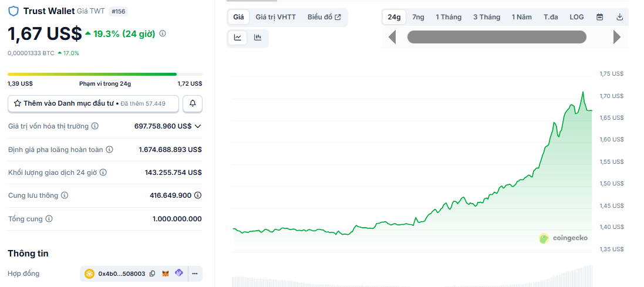Click the 697.758.960 US$ market cap value
This screenshot has width=644, height=287.
click(163, 126)
